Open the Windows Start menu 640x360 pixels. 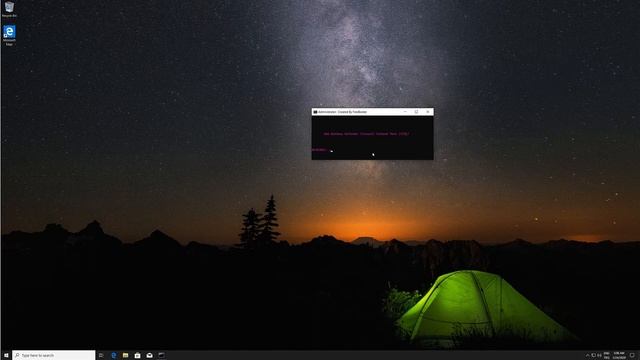(6, 356)
